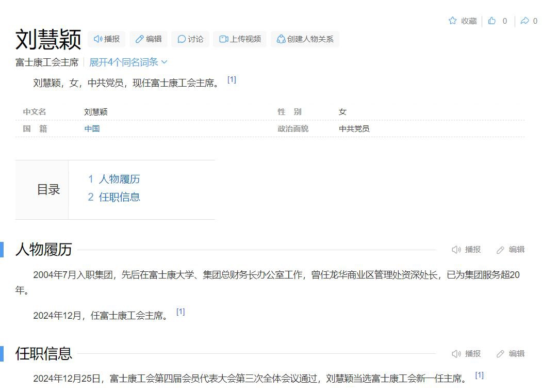Click the share count 0 beside the share arrow

535,21
